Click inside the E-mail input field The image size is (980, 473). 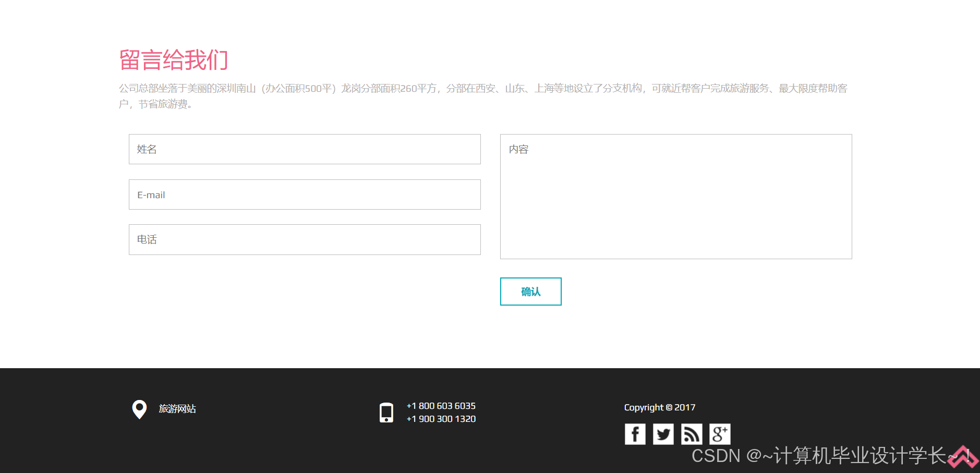(x=305, y=195)
